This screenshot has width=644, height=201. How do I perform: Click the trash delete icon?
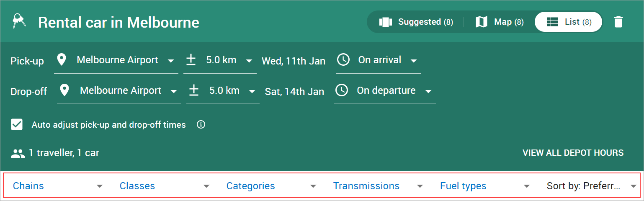click(x=618, y=22)
